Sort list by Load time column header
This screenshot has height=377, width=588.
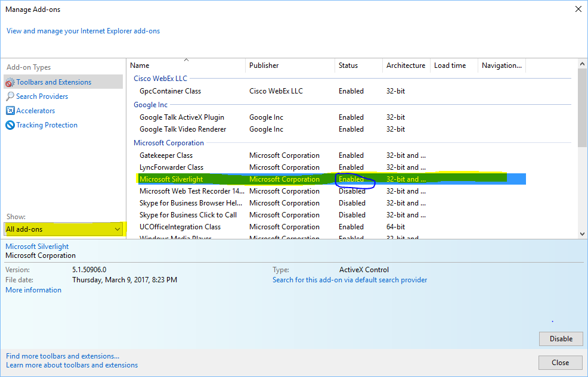point(454,66)
